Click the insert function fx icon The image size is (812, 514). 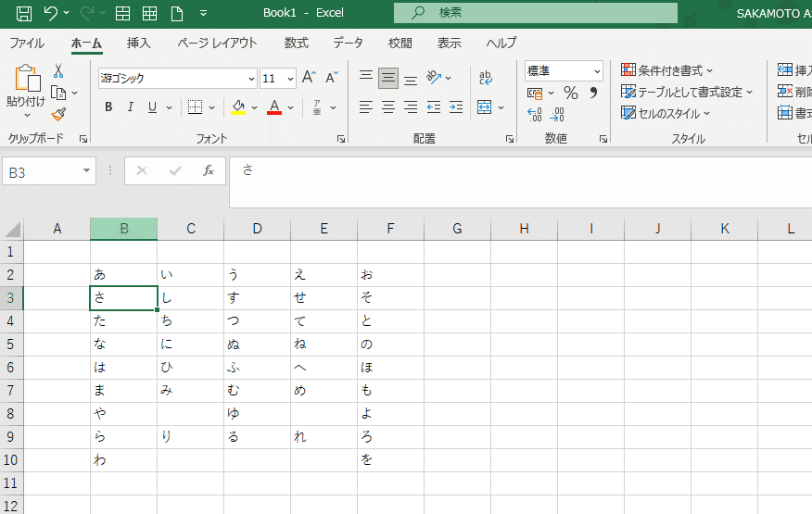(x=209, y=170)
